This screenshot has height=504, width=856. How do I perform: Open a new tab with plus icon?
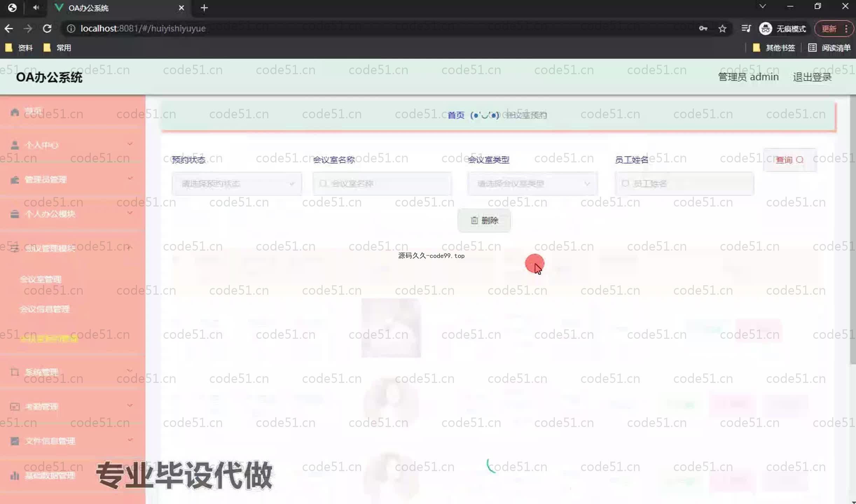(204, 8)
